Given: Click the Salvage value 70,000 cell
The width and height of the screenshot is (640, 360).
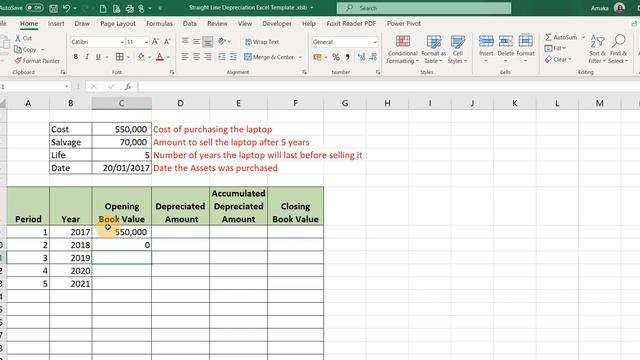Looking at the screenshot, I should [122, 142].
